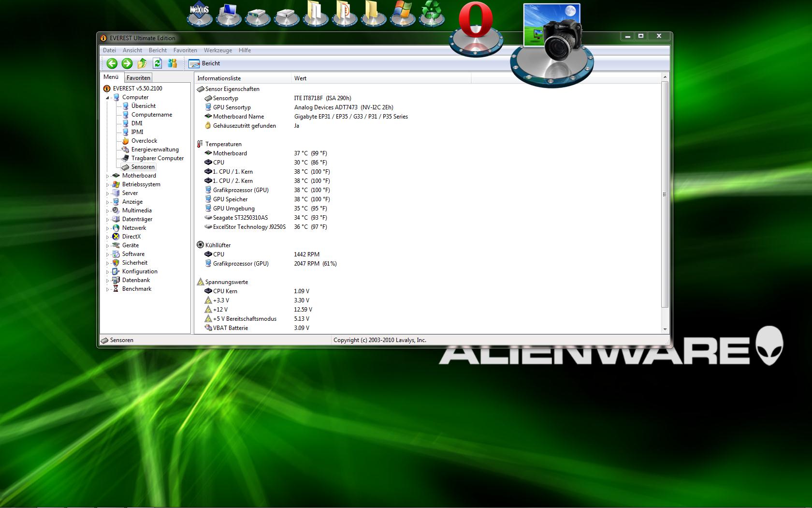
Task: Select the CPU fan 1442 RPM value
Action: click(x=306, y=254)
